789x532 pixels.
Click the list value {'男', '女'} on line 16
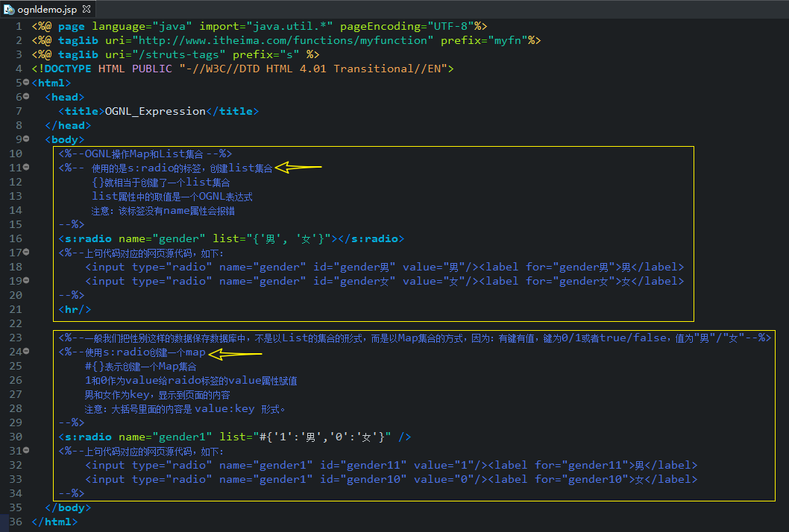(289, 239)
